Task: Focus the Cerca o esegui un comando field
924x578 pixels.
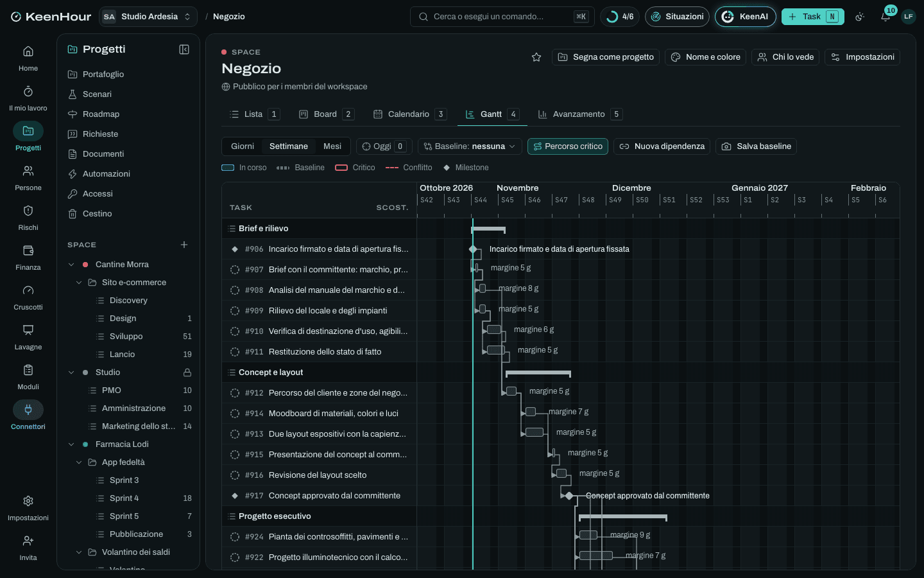Action: coord(502,17)
